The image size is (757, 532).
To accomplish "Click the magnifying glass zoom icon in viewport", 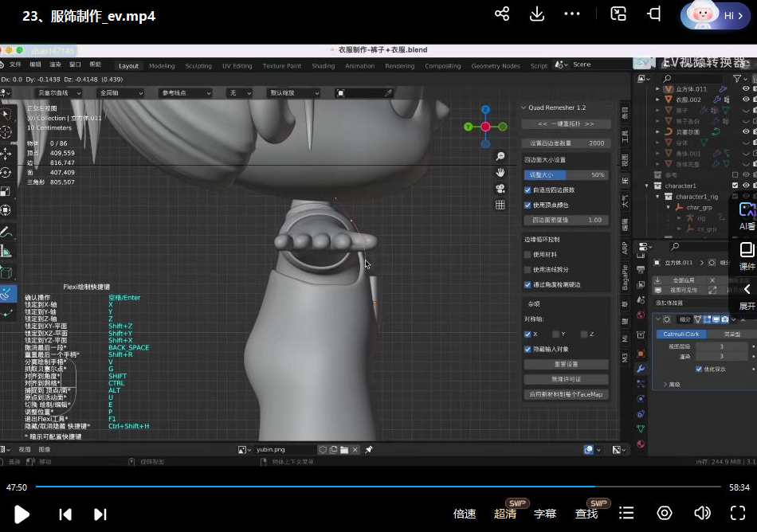I will (x=500, y=156).
